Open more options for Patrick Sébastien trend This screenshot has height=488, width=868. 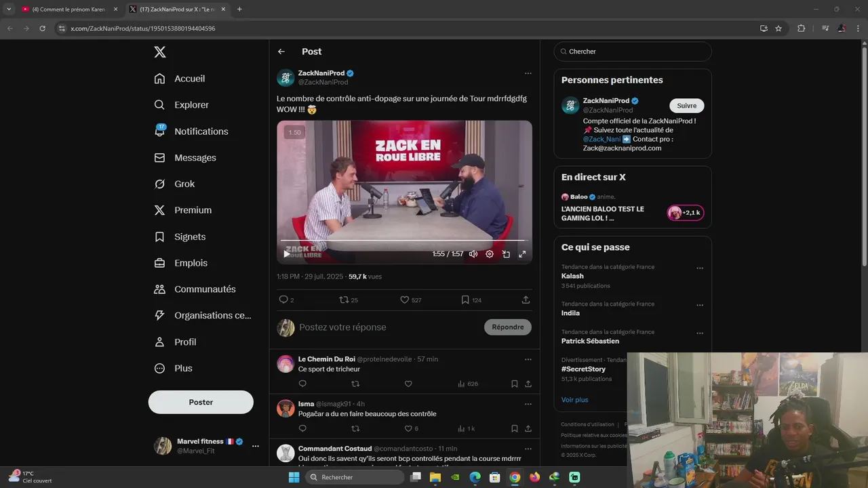pos(700,333)
